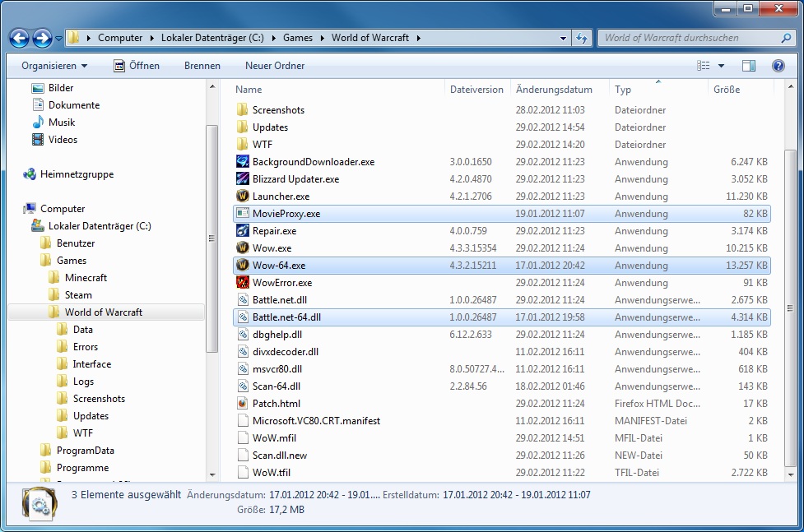Create a folder via Neuer Ordner

click(x=275, y=66)
